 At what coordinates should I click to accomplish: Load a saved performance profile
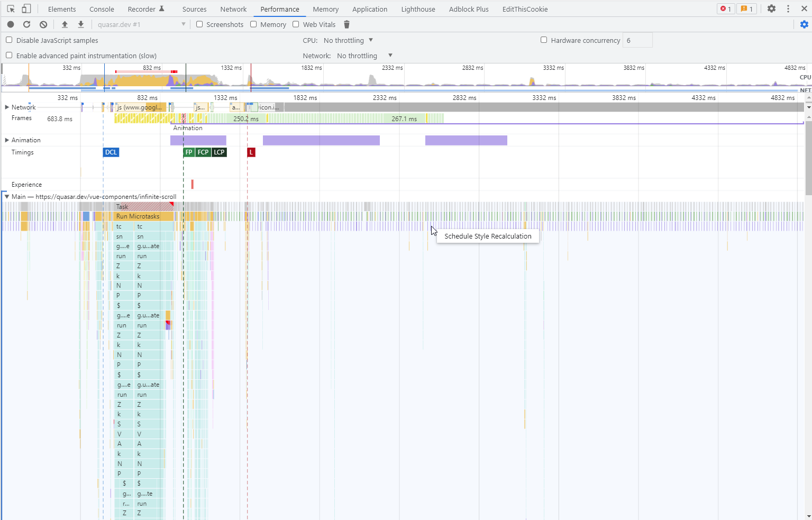coord(64,24)
